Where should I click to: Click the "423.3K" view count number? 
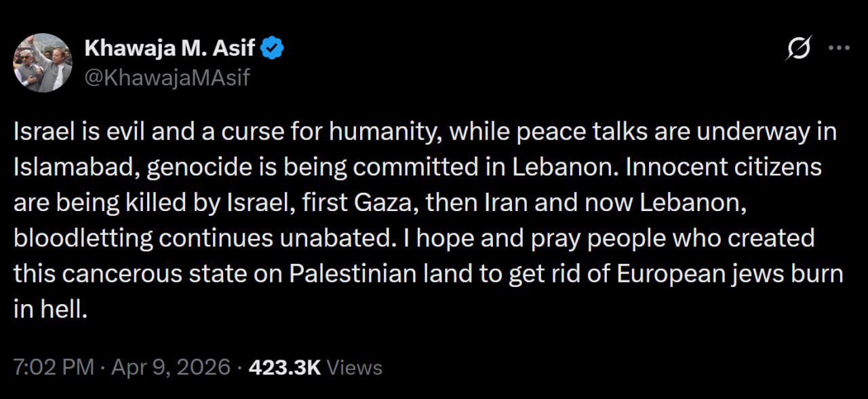(284, 368)
